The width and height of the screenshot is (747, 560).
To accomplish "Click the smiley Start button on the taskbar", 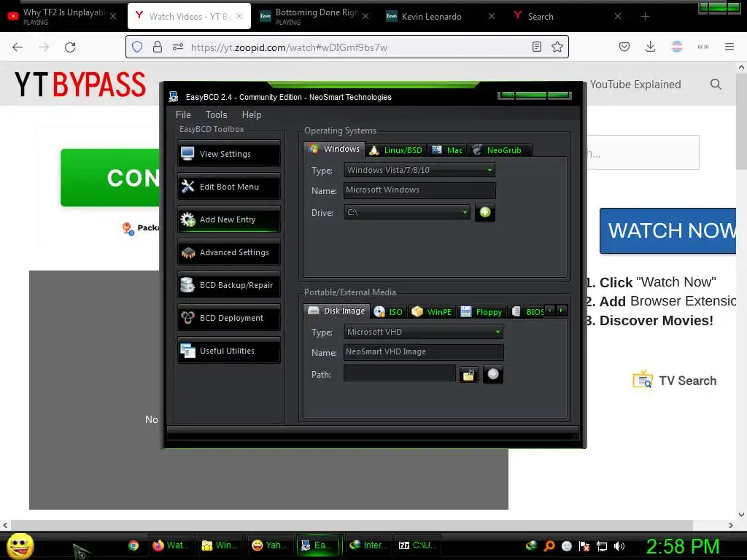I will (x=20, y=545).
